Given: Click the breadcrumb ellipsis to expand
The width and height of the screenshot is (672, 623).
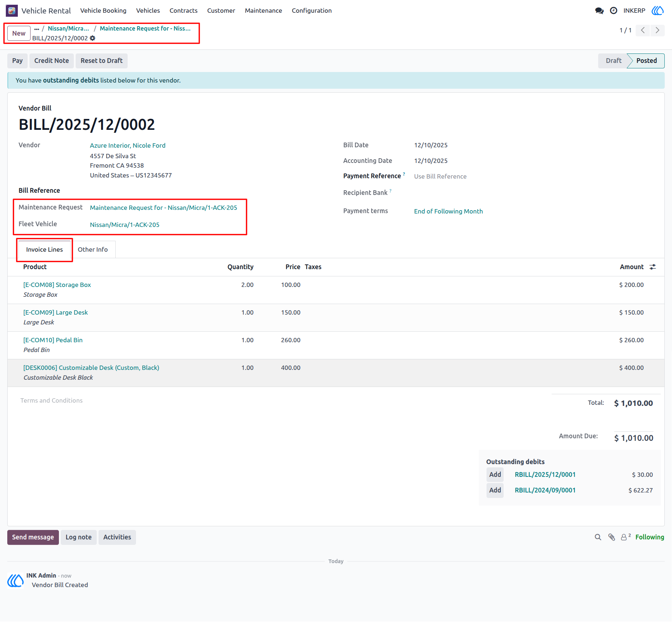Looking at the screenshot, I should click(37, 29).
